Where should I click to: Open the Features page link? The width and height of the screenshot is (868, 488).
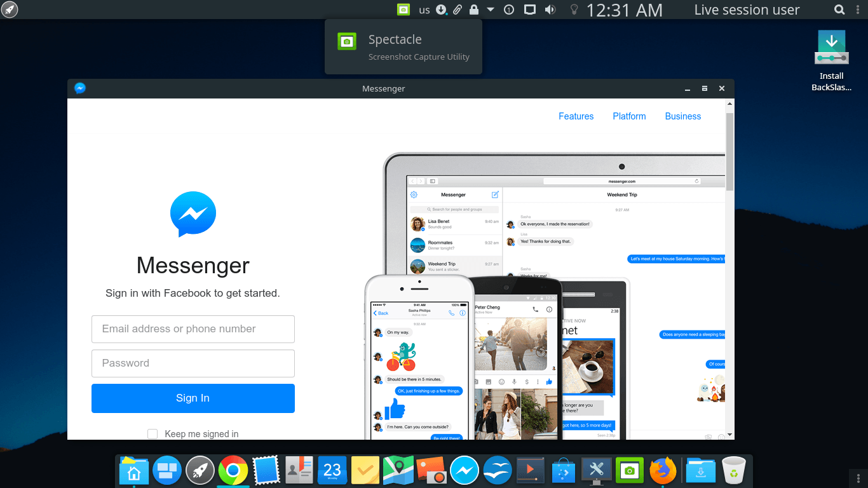tap(576, 116)
